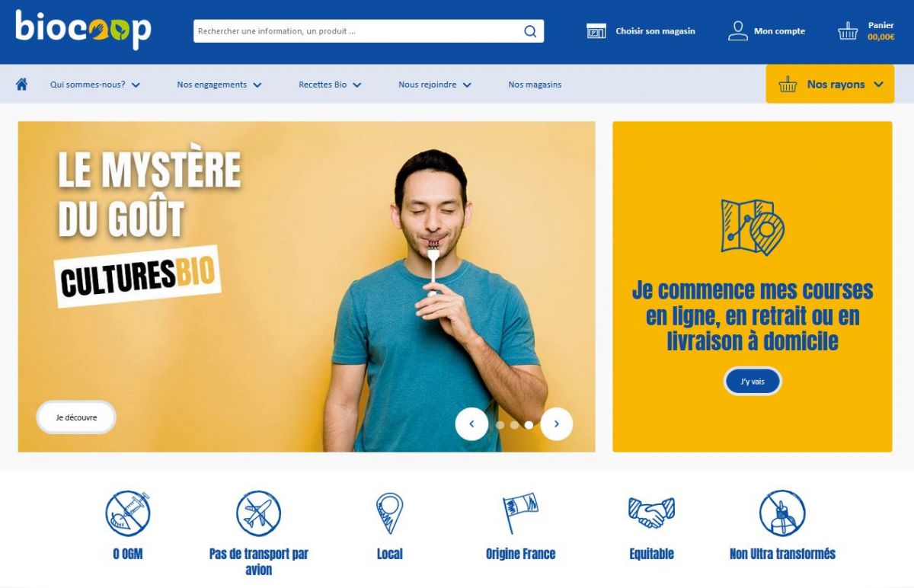Open the Recettes Bio menu
Screen dimensions: 914x588
[330, 85]
